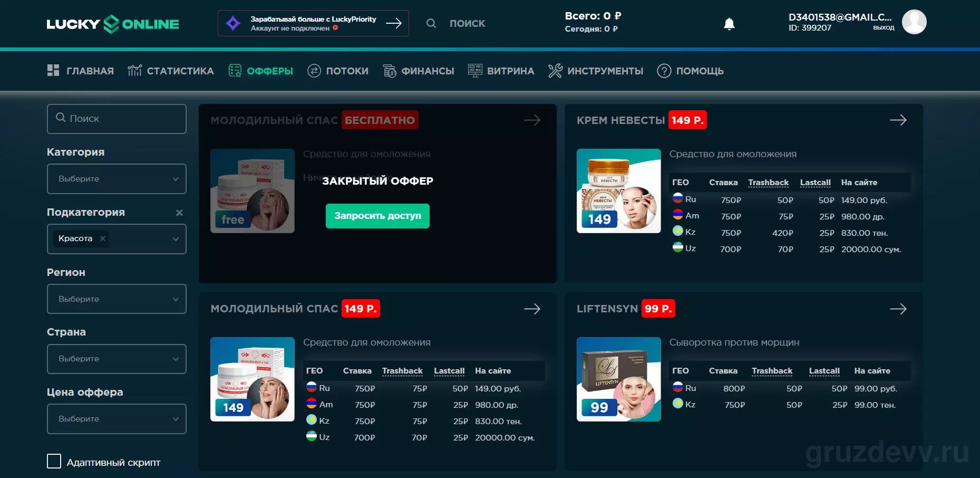Open the Крем Невесты product thumbnail
This screenshot has width=980, height=478.
pos(619,191)
